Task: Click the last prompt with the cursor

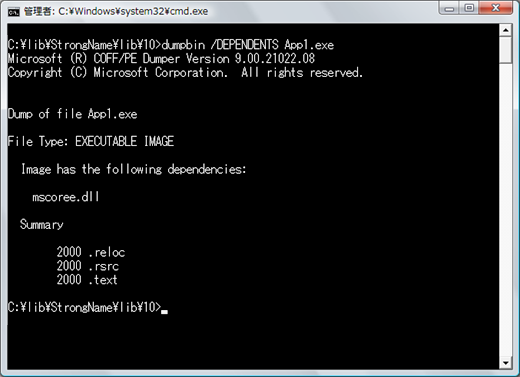Action: pyautogui.click(x=88, y=307)
